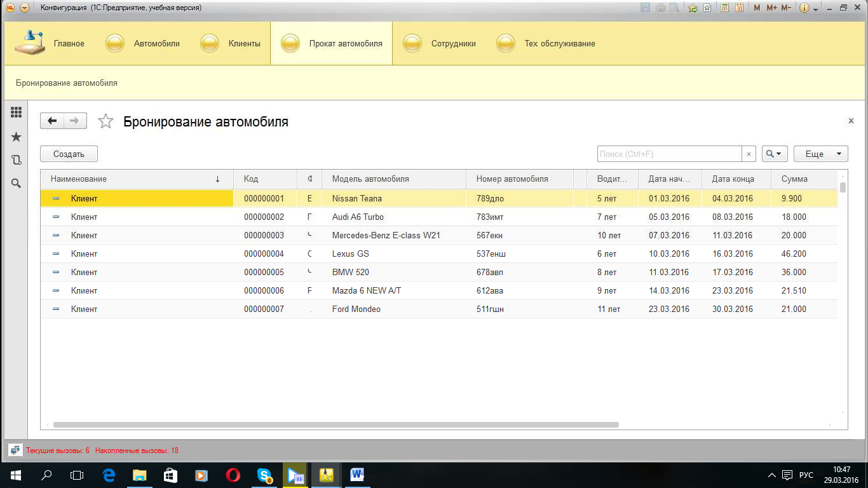The width and height of the screenshot is (868, 488).
Task: Print preview icon in the title bar
Action: (675, 8)
